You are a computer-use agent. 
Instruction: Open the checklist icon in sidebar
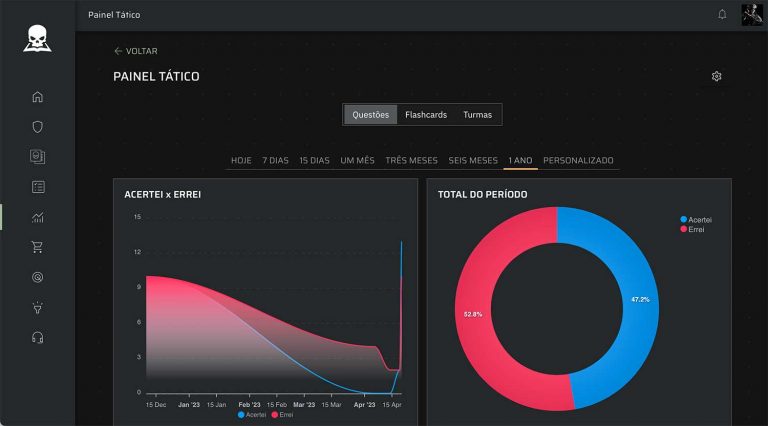[38, 187]
